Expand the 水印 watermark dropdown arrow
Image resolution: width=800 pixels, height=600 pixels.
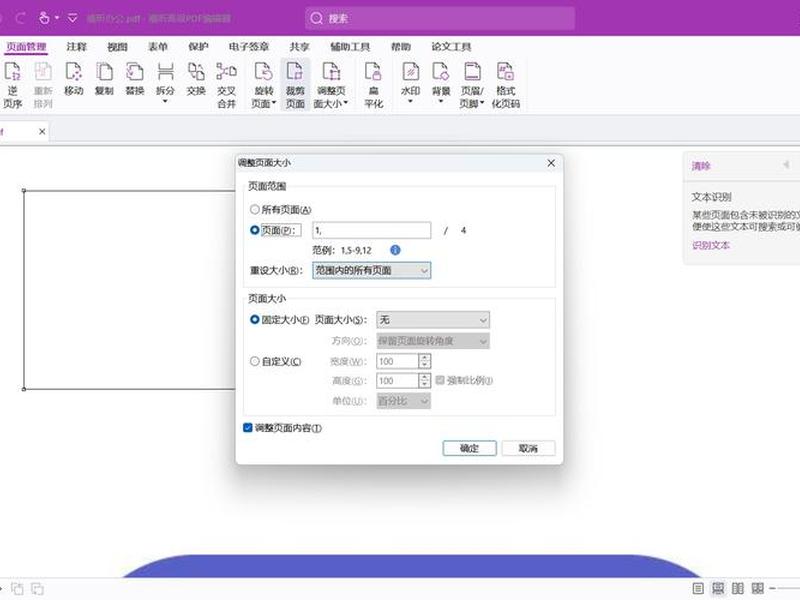pos(410,102)
